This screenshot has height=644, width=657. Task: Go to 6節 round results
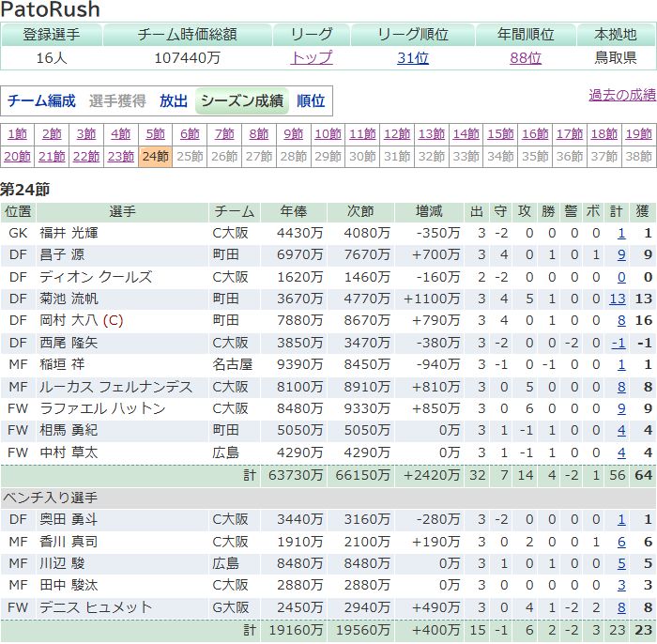click(x=190, y=134)
